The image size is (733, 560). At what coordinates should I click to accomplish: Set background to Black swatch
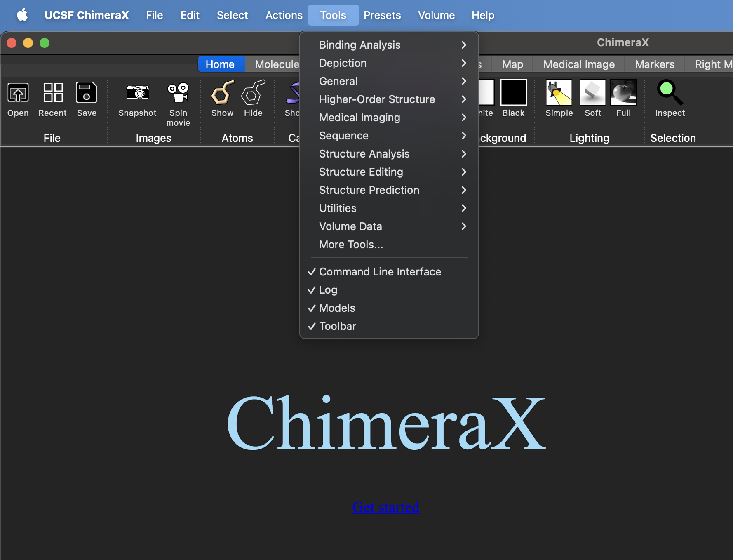click(513, 93)
